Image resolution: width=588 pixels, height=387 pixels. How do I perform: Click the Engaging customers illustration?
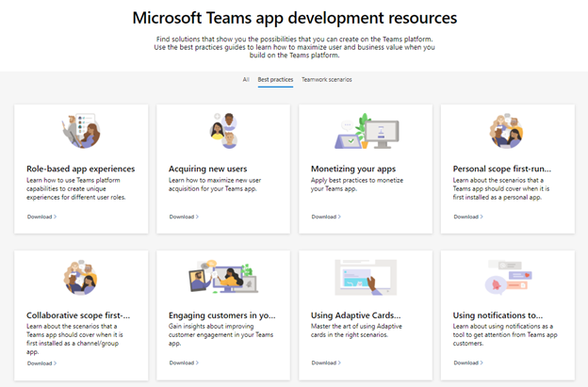click(x=223, y=277)
